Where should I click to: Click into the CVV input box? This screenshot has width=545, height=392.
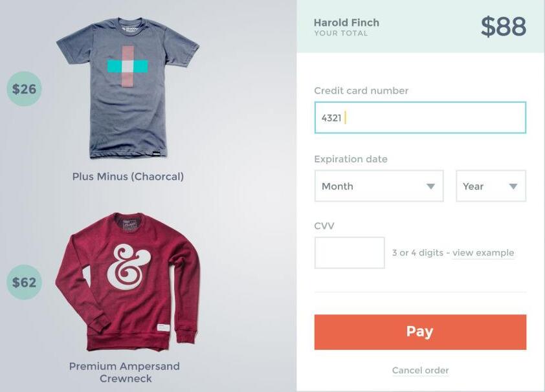point(350,253)
